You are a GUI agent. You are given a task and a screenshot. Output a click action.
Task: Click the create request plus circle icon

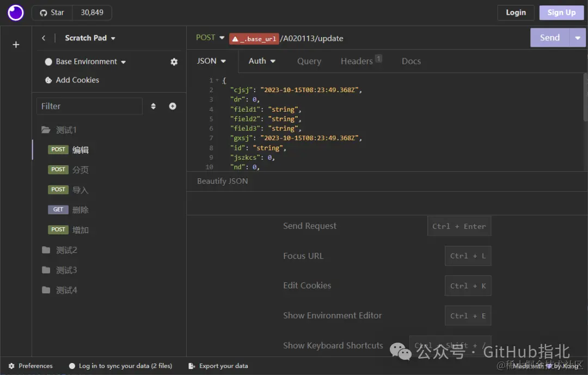pyautogui.click(x=173, y=106)
